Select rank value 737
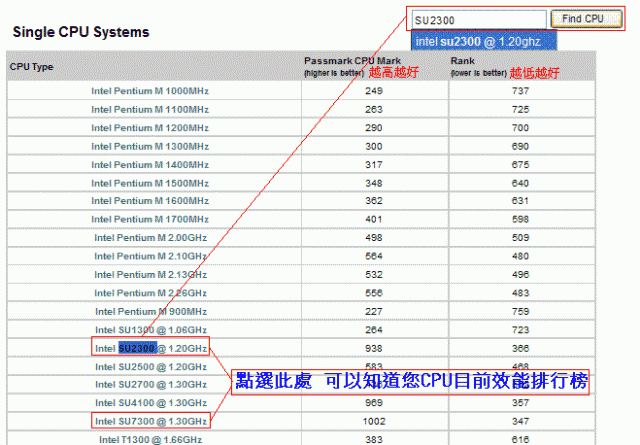The width and height of the screenshot is (640, 445). [520, 91]
